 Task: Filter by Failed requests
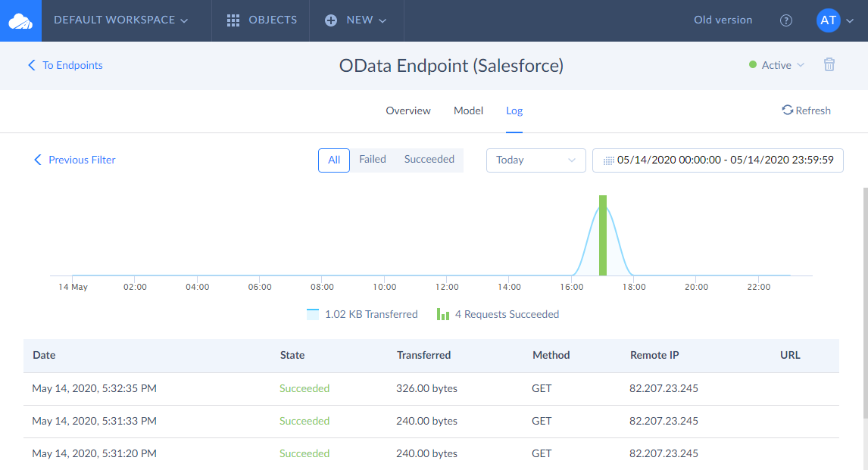click(373, 159)
